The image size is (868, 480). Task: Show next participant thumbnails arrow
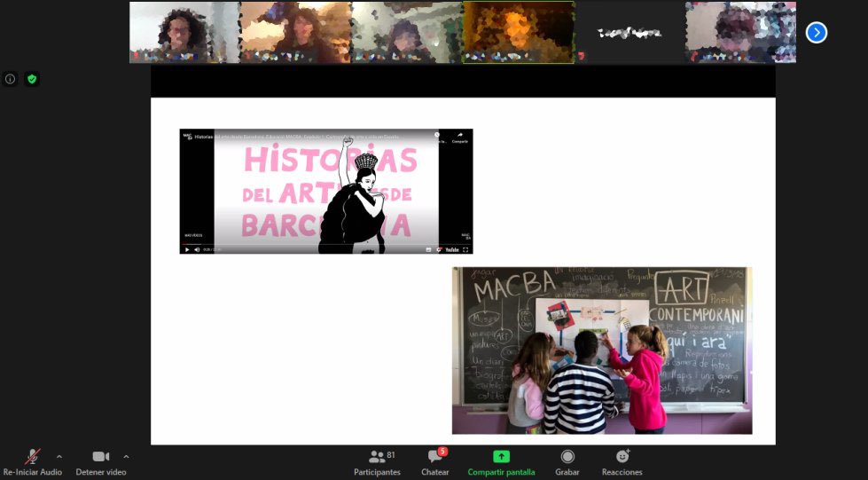tap(817, 33)
